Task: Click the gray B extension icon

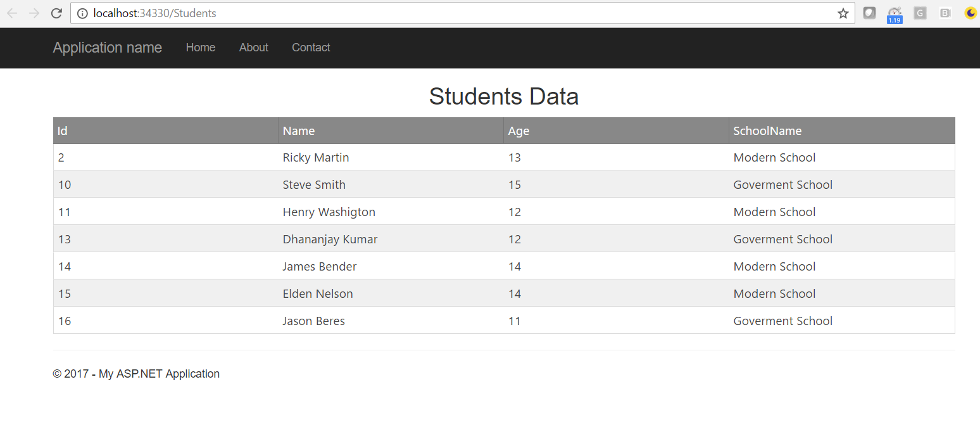Action: pyautogui.click(x=945, y=13)
